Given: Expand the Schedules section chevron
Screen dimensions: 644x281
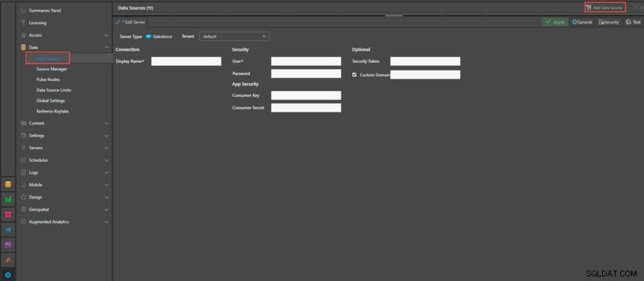Looking at the screenshot, I should (106, 160).
